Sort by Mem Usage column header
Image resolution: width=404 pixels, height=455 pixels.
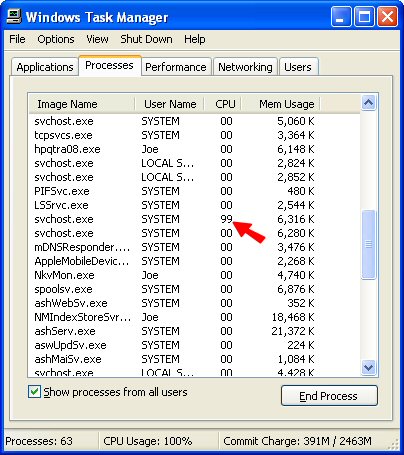(x=281, y=104)
